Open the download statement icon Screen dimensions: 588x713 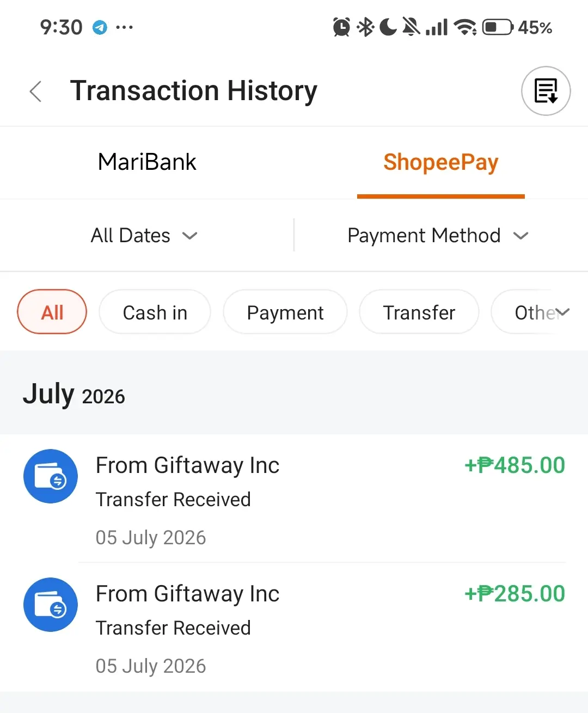(546, 91)
